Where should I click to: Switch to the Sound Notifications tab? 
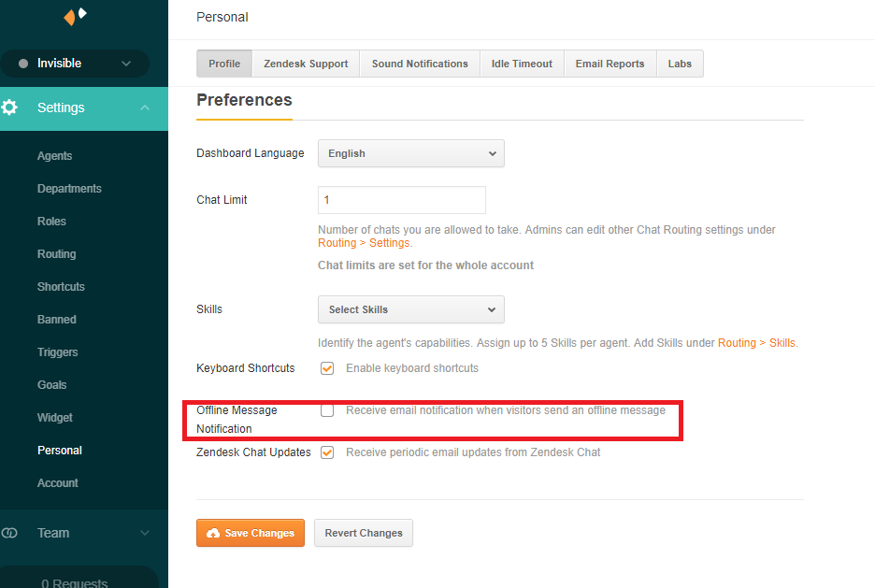coord(420,64)
